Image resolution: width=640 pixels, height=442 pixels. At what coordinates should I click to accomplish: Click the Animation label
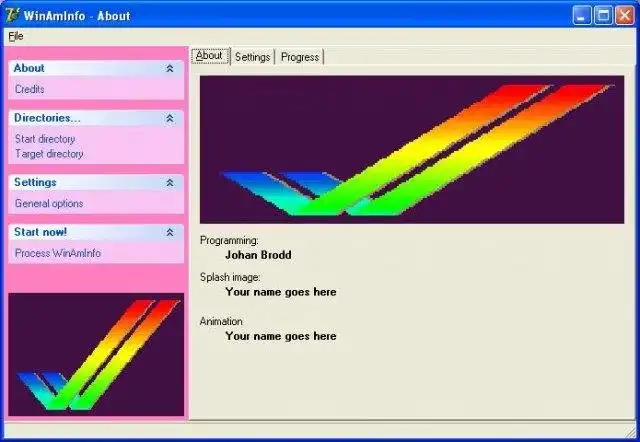[x=221, y=321]
